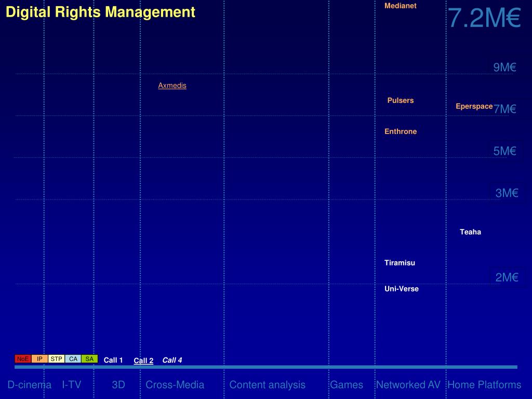This screenshot has width=532, height=399.
Task: Click the 7.2M€ total figure
Action: pyautogui.click(x=484, y=18)
